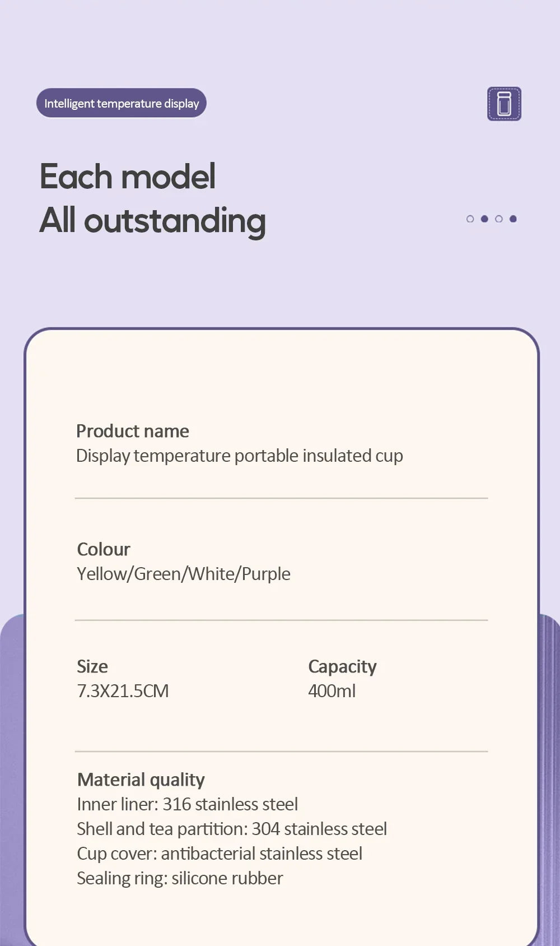Click the Intelligent temperature display badge
Image resolution: width=560 pixels, height=946 pixels.
click(x=122, y=103)
